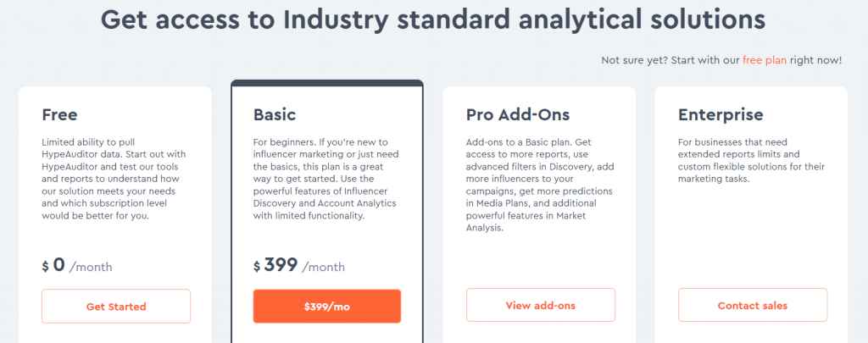
Task: Click the Contact sales button
Action: (x=752, y=305)
